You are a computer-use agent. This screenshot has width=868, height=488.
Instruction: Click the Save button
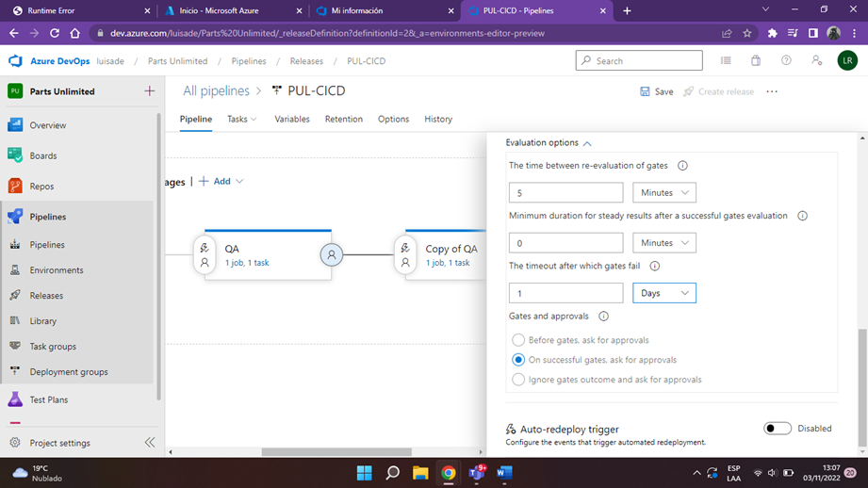(657, 91)
